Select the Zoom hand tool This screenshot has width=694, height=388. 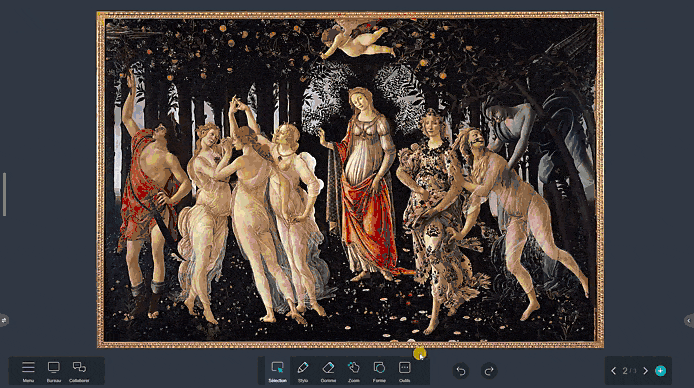point(354,370)
